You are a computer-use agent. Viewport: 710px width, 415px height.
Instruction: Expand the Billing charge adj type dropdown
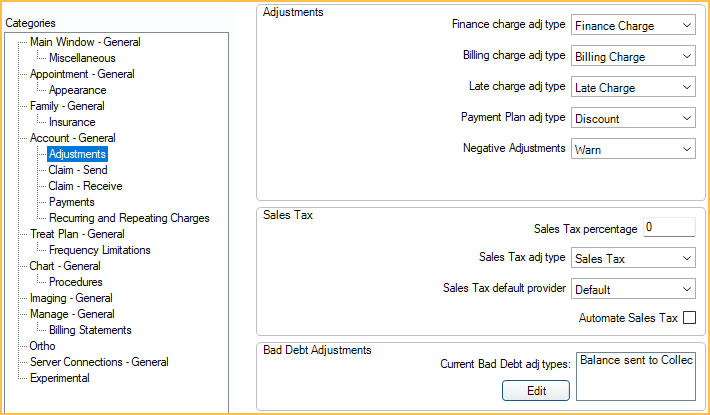click(x=634, y=57)
